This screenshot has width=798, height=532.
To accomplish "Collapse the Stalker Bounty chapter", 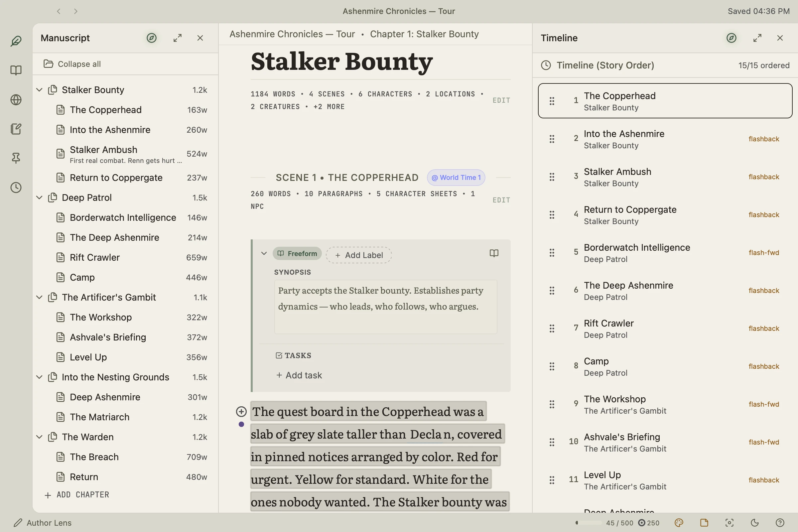I will click(x=39, y=90).
